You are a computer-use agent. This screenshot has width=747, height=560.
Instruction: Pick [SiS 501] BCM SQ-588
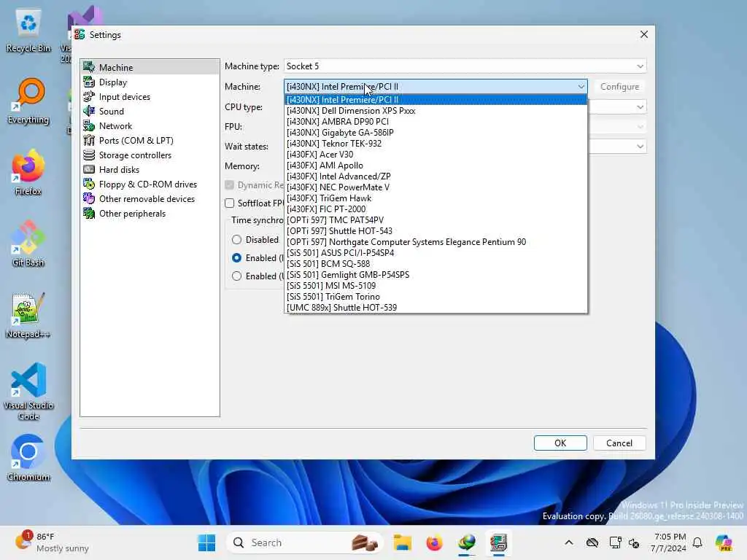[436, 264]
